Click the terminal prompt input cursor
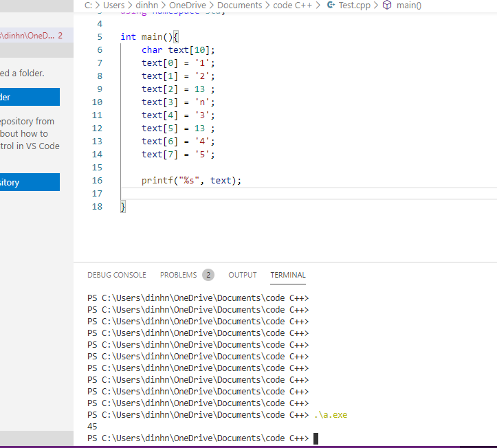497x448 pixels. [316, 438]
